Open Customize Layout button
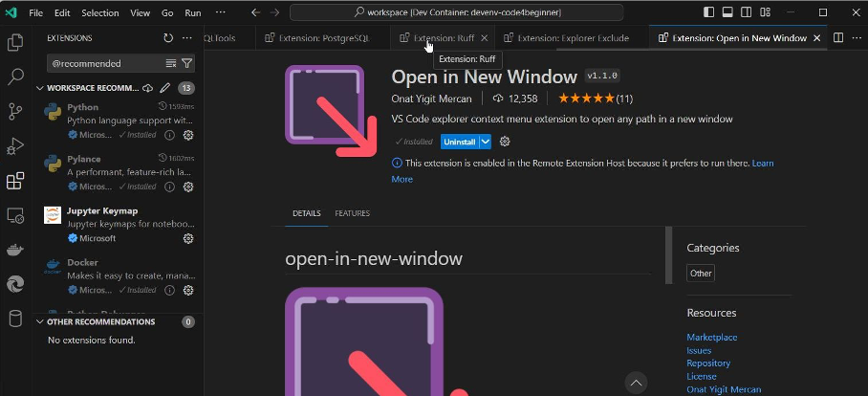 765,12
